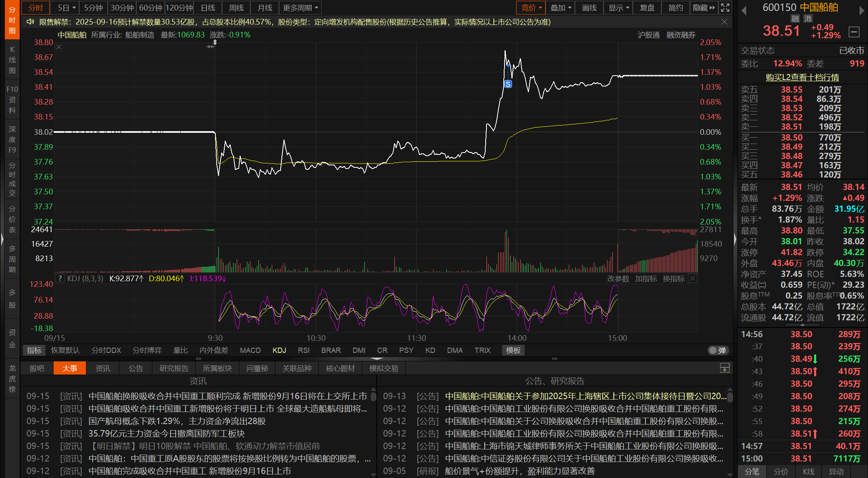868x478 pixels.
Task: Click the blue S sell marker
Action: click(x=508, y=84)
